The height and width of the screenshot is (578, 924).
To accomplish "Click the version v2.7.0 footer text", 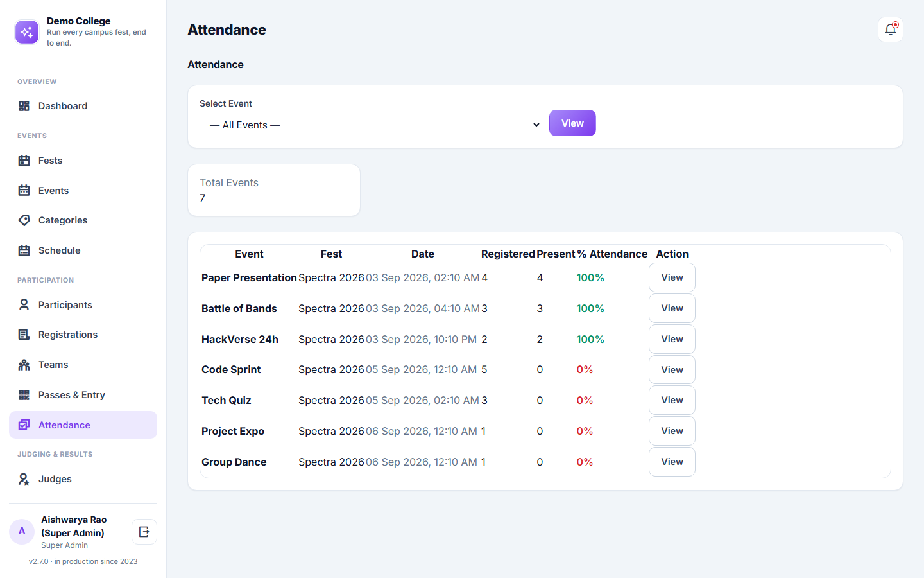I will (83, 561).
